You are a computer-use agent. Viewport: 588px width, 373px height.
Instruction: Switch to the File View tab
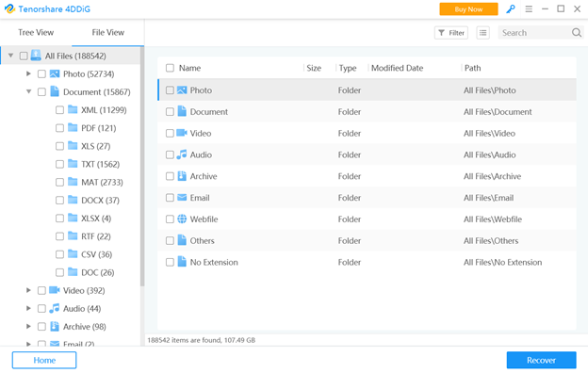click(x=108, y=32)
